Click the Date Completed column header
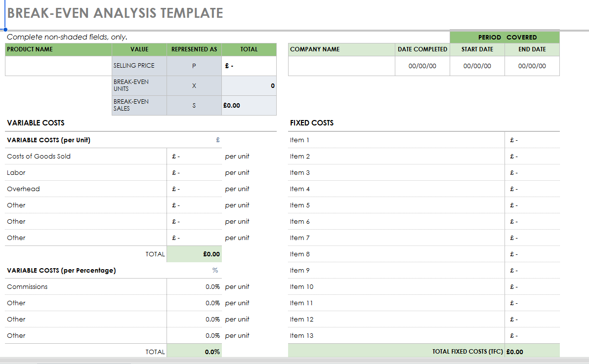 [x=422, y=49]
